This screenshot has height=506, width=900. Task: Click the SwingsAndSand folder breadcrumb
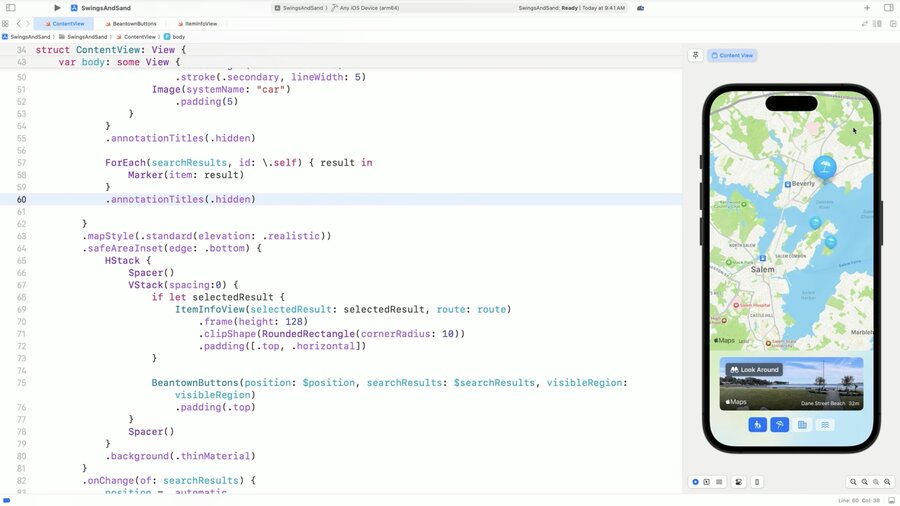83,37
